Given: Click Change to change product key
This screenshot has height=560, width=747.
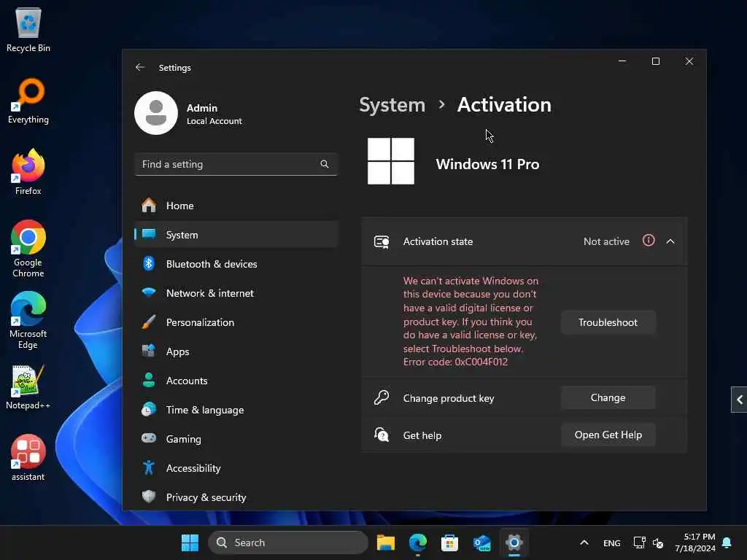Looking at the screenshot, I should click(x=608, y=397).
